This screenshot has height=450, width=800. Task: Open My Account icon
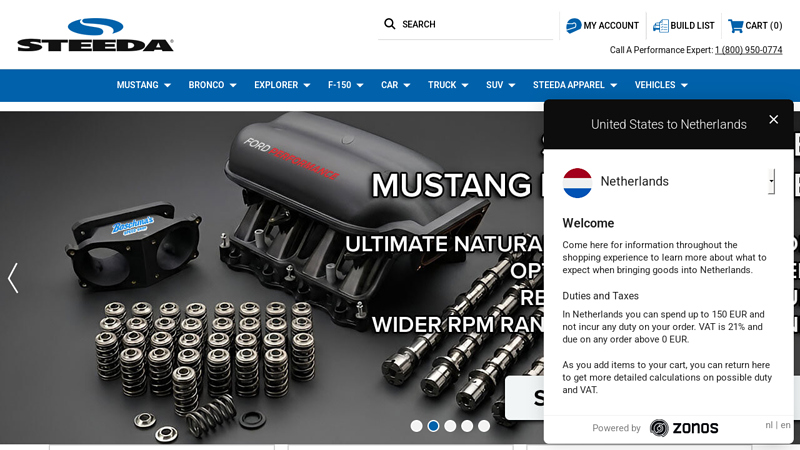tap(573, 26)
